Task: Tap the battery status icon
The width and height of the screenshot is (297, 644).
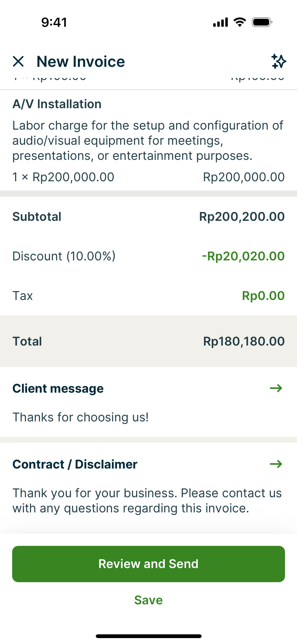Action: coord(262,22)
